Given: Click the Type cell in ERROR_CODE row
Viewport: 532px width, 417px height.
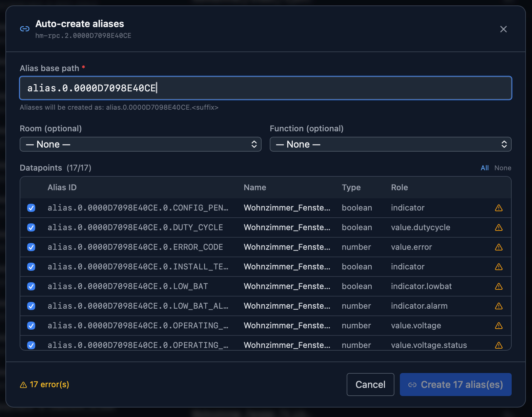Looking at the screenshot, I should 356,247.
